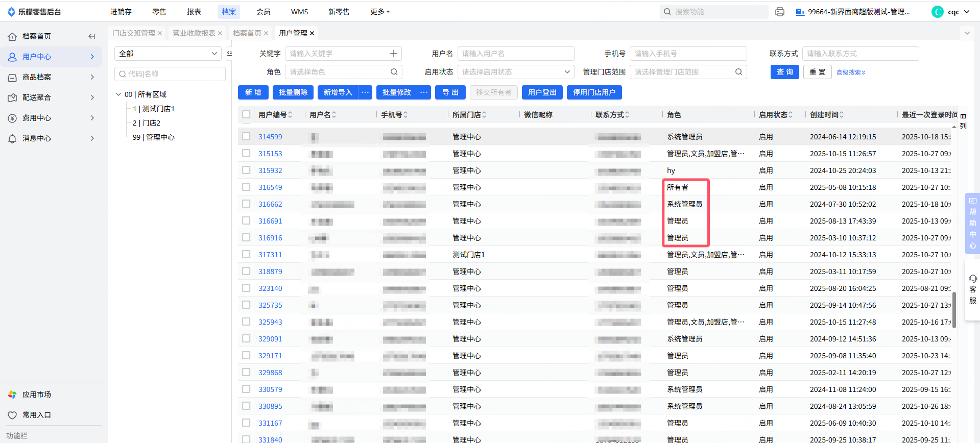Click the search magnifier in 搜索功能 box
980x443 pixels.
coord(667,12)
